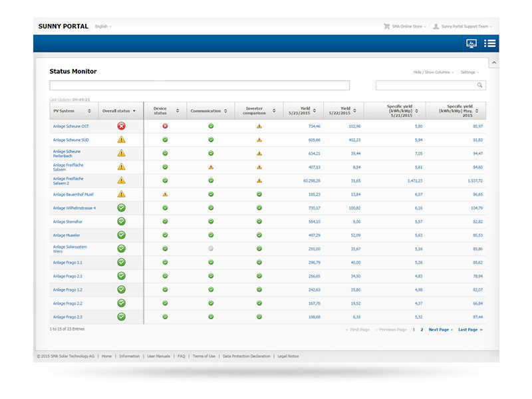
Task: Go to Next Page of entries
Action: pos(440,330)
